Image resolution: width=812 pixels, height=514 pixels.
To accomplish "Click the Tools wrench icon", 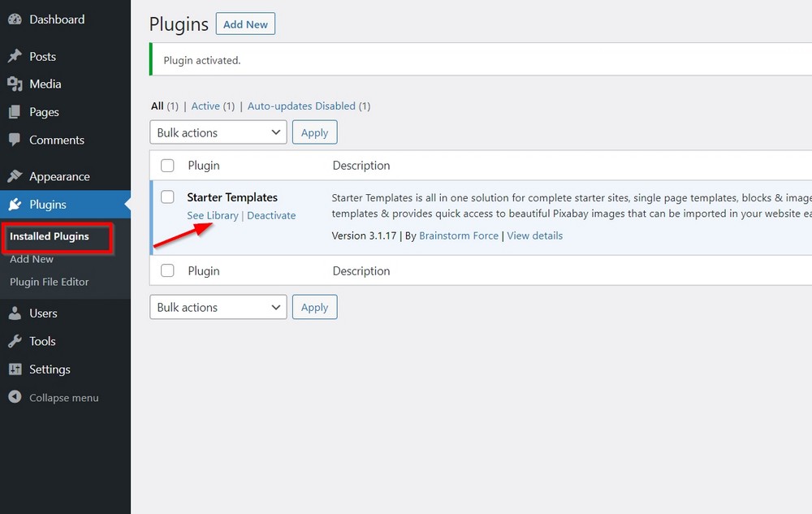I will (15, 341).
